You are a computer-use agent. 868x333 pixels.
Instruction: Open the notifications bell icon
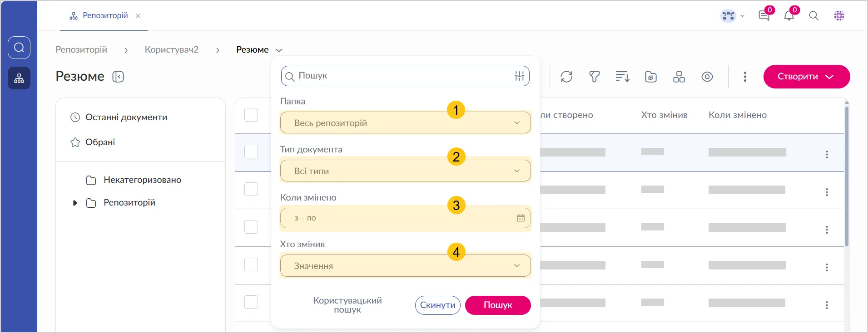click(x=789, y=16)
